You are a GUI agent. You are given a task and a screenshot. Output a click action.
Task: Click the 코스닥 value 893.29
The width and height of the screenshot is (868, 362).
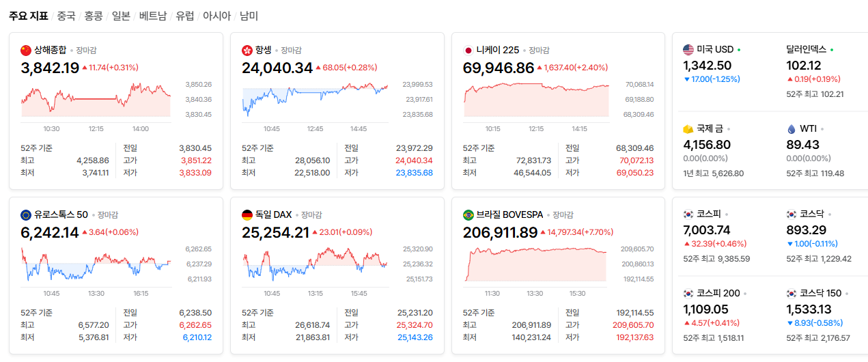point(807,230)
